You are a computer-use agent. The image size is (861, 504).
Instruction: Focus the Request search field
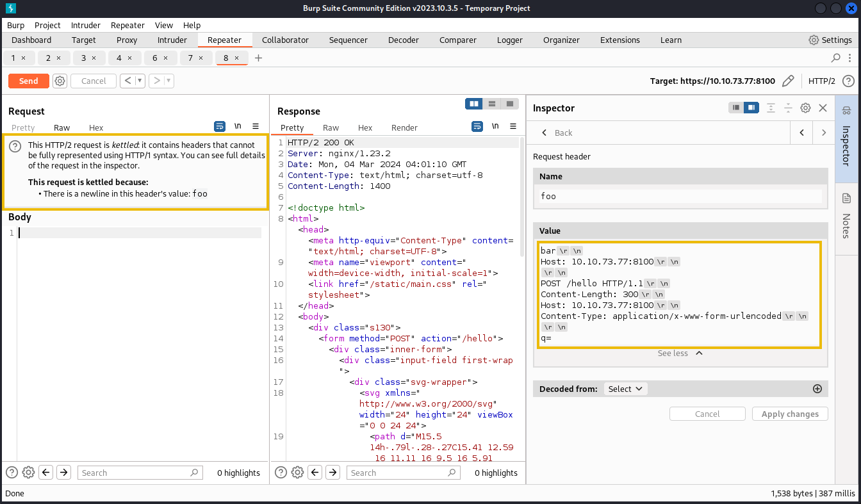[140, 473]
